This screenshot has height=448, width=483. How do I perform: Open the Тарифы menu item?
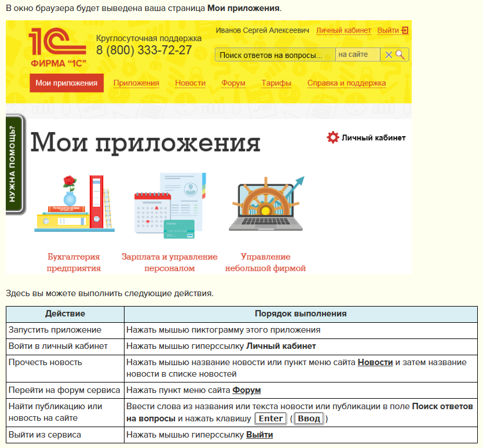(276, 83)
